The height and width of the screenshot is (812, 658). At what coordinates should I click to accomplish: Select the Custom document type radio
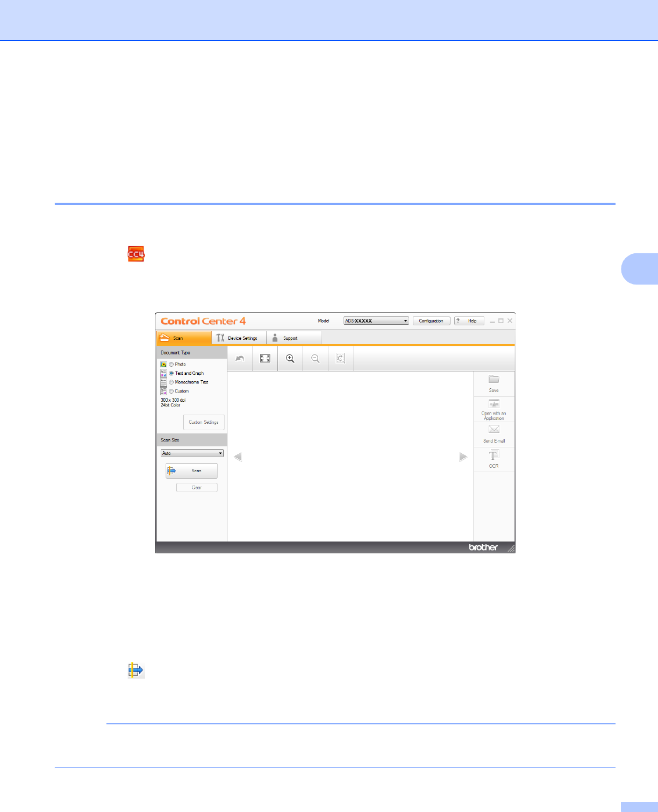coord(171,391)
